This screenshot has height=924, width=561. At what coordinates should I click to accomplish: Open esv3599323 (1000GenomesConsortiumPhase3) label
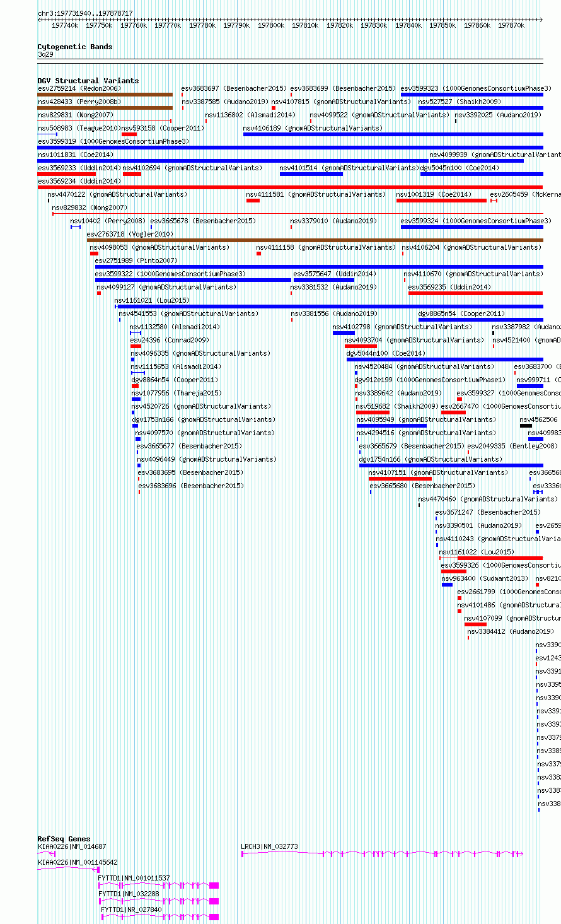point(476,88)
